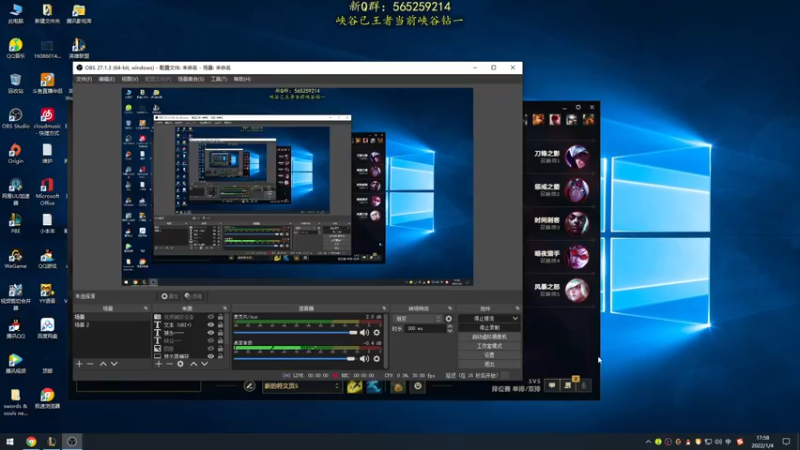
Task: Move the selected source down in the list
Action: pyautogui.click(x=205, y=364)
